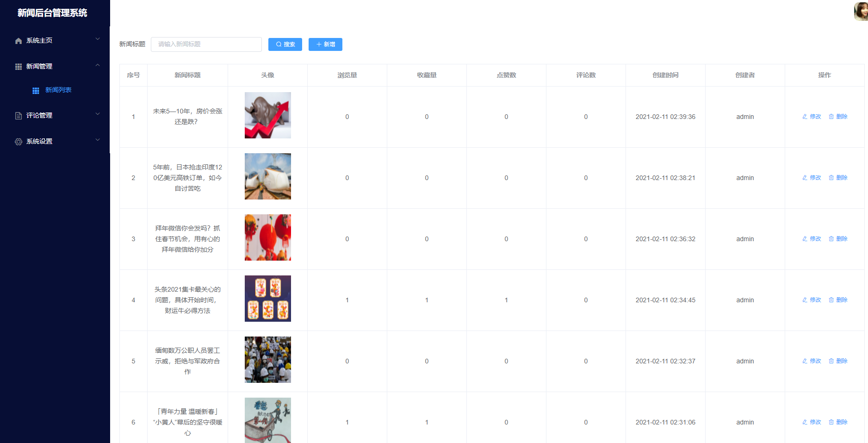Click the timestamp 2021-02-11 02:36:32

665,239
